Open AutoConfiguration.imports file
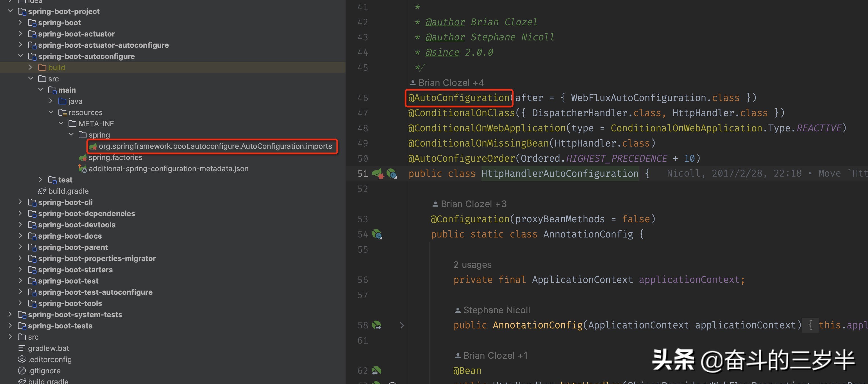868x384 pixels. (215, 146)
